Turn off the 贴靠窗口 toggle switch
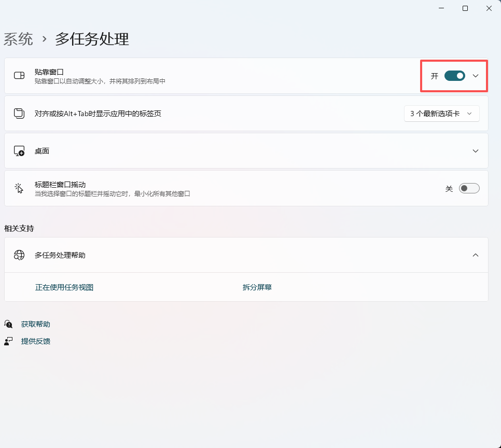This screenshot has height=448, width=501. pos(454,76)
